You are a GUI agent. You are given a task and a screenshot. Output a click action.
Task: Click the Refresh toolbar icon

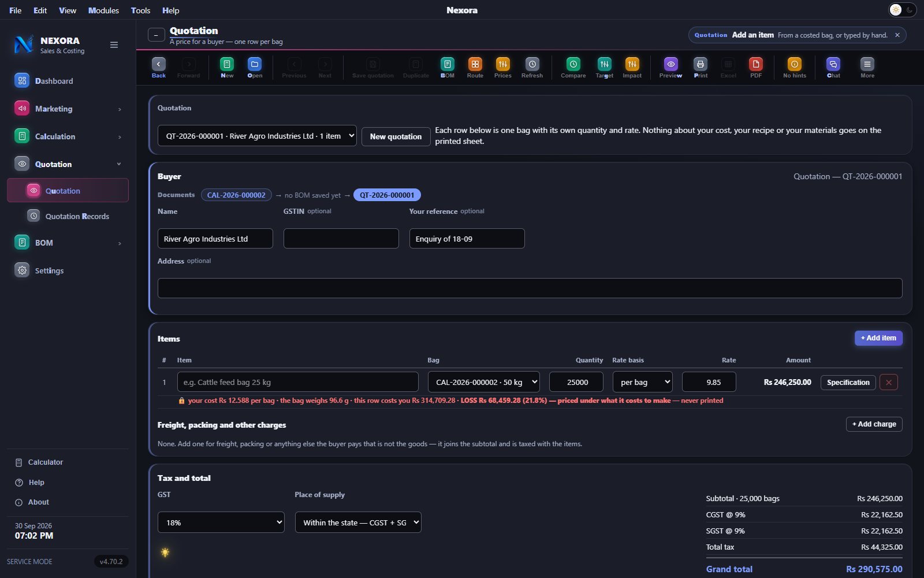tap(532, 64)
